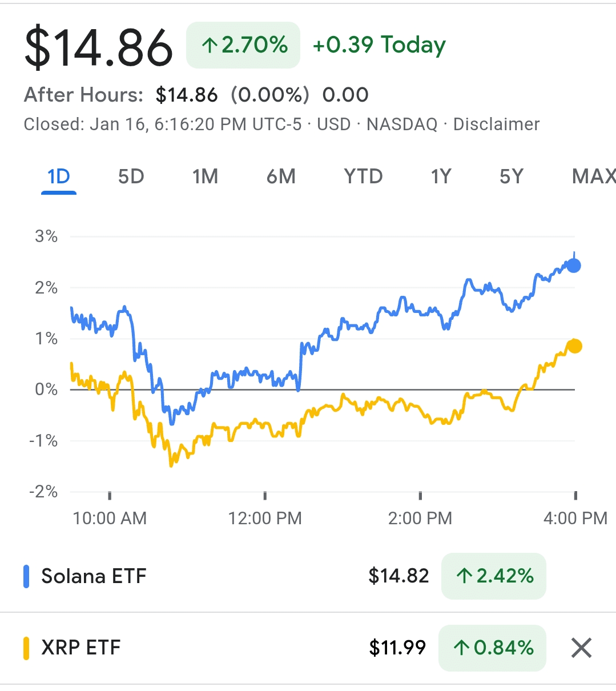616x691 pixels.
Task: Switch to the 5D time range
Action: point(131,177)
